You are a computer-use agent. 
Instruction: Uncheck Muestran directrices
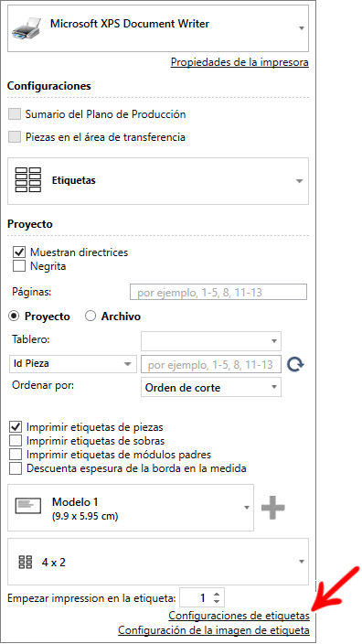(x=19, y=252)
